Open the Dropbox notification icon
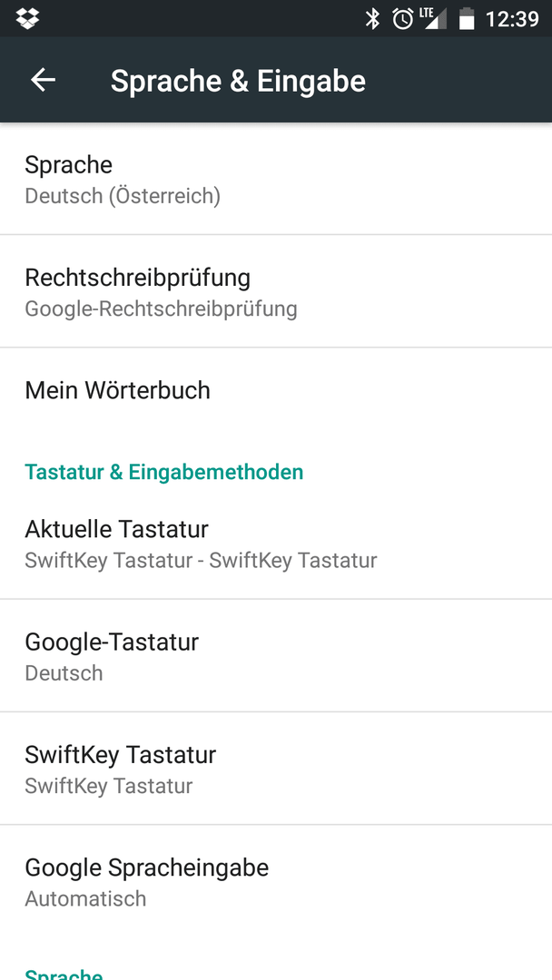 [x=27, y=19]
